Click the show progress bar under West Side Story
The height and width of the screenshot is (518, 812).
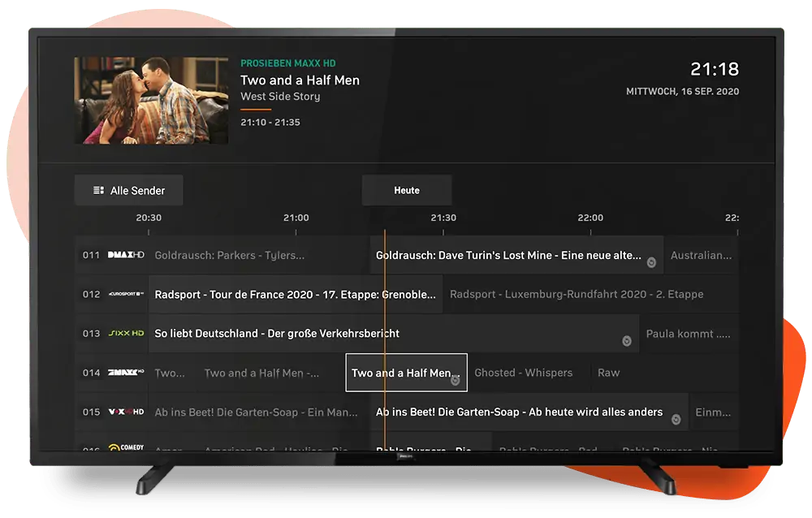tap(256, 110)
